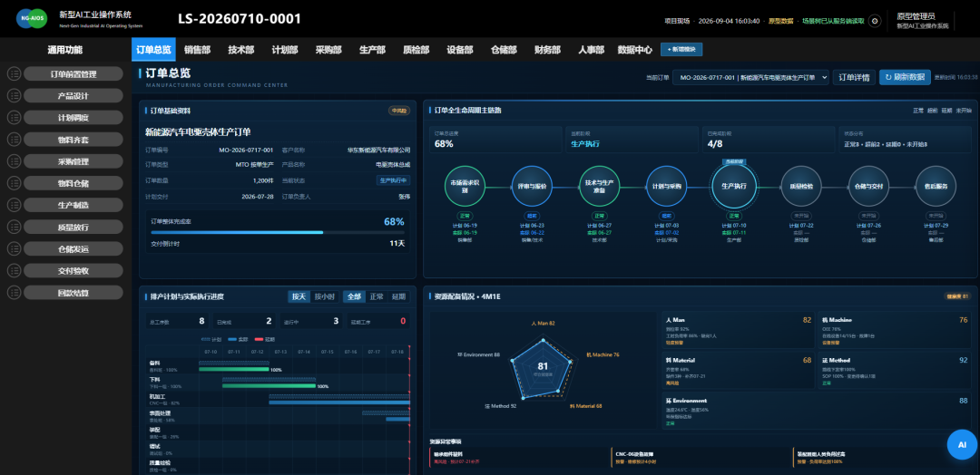Viewport: 980px width, 475px height.
Task: Click the list icon beside 回款结算
Action: click(x=14, y=293)
